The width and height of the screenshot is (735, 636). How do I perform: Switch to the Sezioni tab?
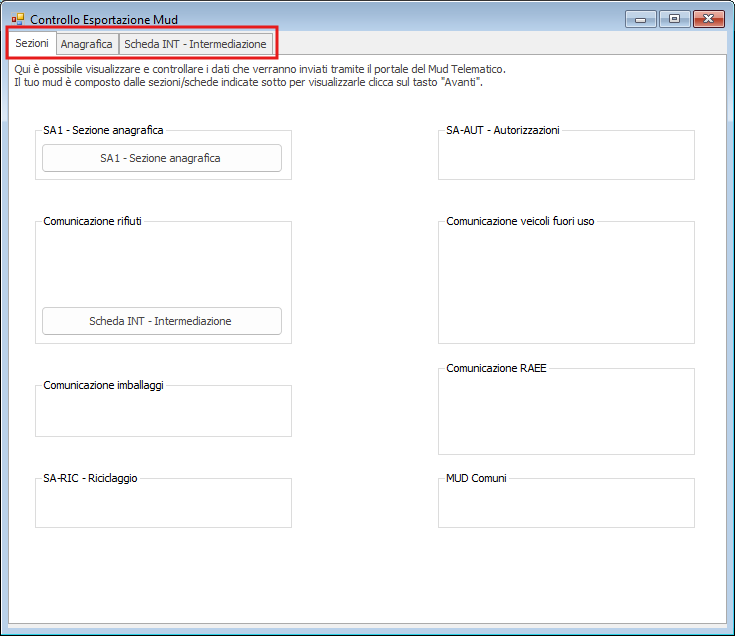[x=32, y=44]
